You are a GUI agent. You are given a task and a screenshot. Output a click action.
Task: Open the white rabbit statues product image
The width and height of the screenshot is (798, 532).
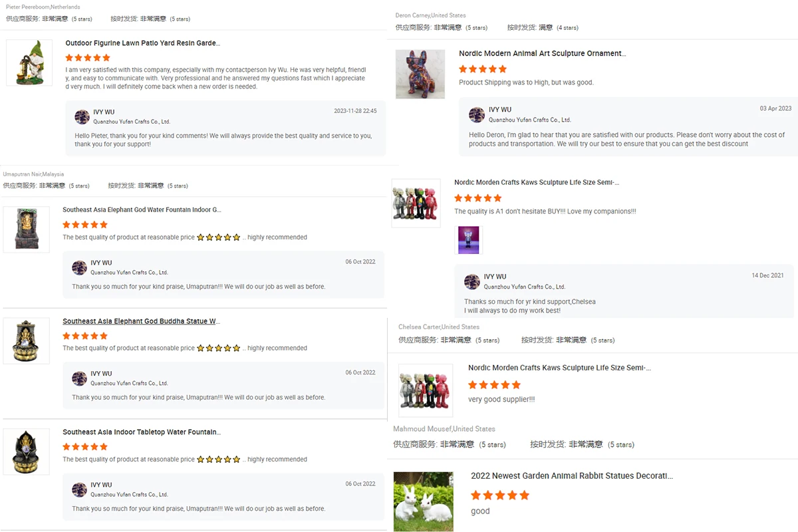[x=424, y=501]
